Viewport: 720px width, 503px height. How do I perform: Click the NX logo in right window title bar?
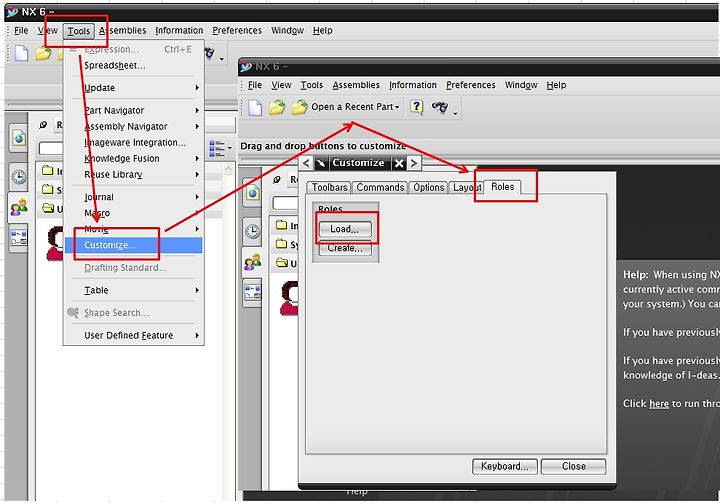click(x=246, y=67)
